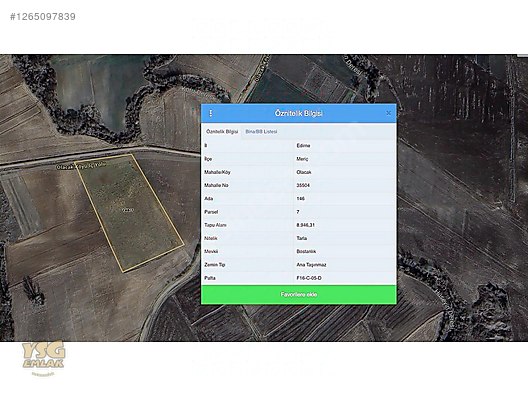Click the Zemin Tip value Ana Taşınmaz
This screenshot has height=396, width=528.
(311, 265)
